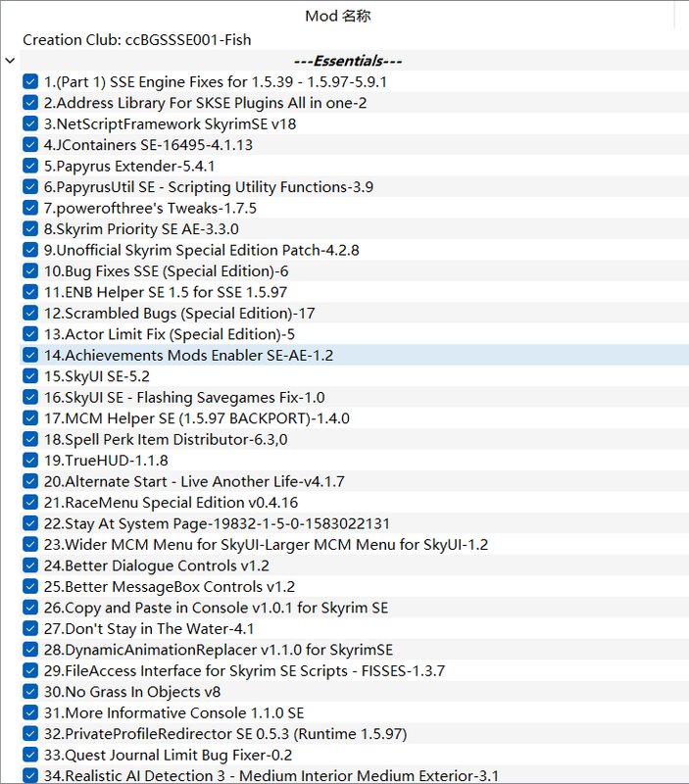689x784 pixels.
Task: Select mod name "7.powerofthree's Tweaks-1.7.5"
Action: [x=150, y=208]
